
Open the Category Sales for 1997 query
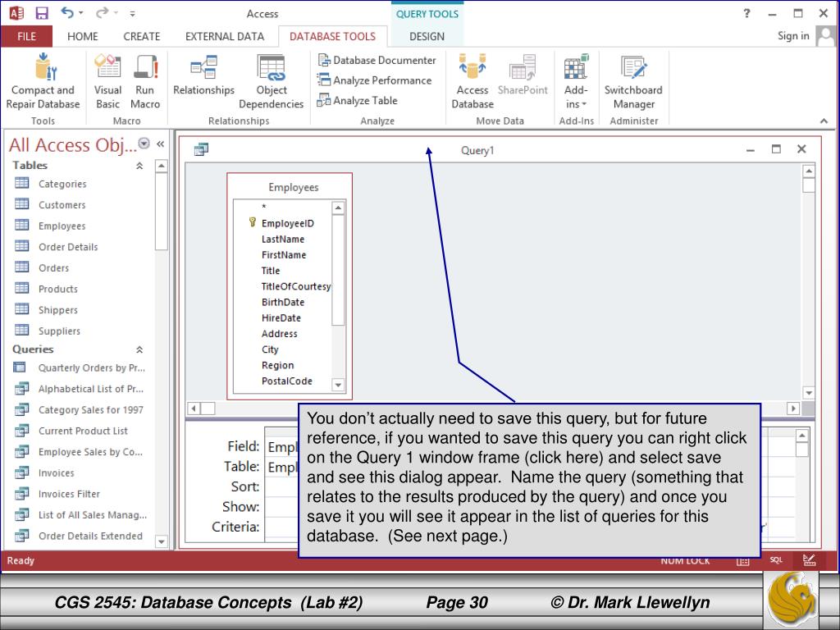pyautogui.click(x=90, y=410)
